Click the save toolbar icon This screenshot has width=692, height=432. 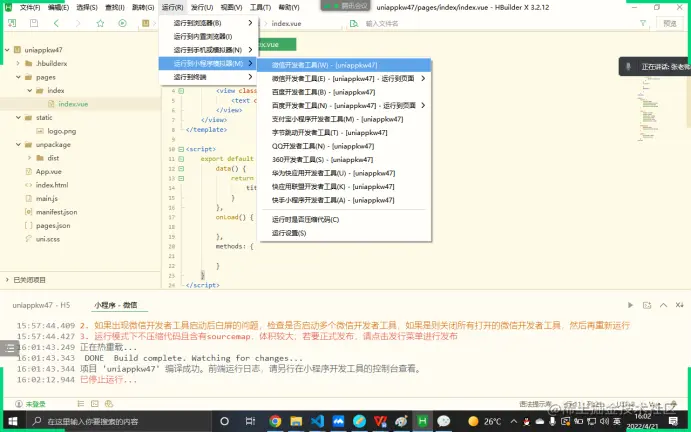click(34, 23)
